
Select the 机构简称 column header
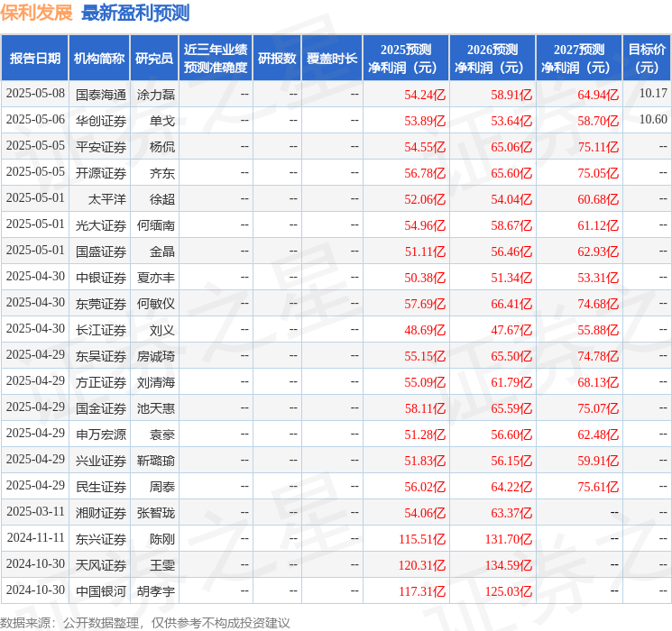(99, 58)
